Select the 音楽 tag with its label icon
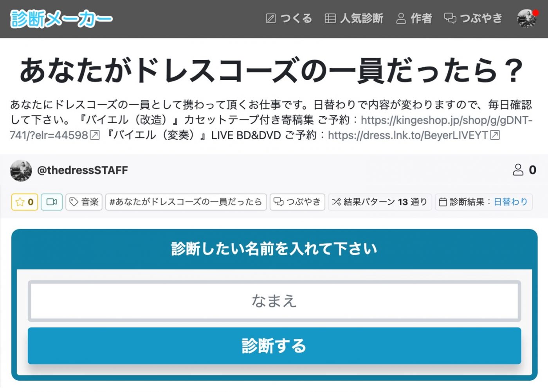Viewport: 548px width, 392px height. coord(75,202)
